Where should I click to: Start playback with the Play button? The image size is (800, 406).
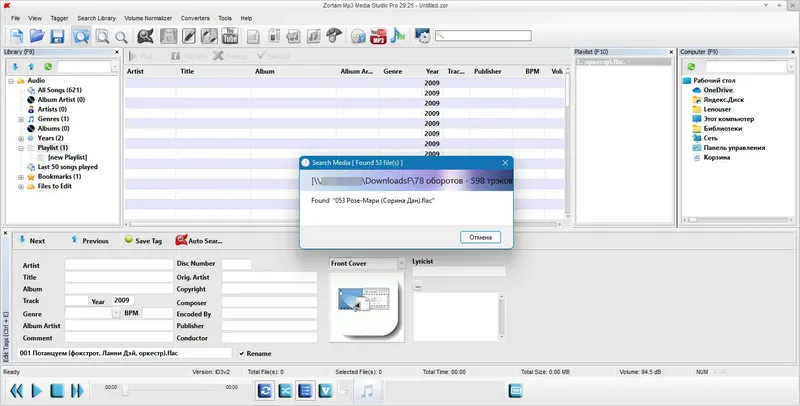pyautogui.click(x=37, y=391)
